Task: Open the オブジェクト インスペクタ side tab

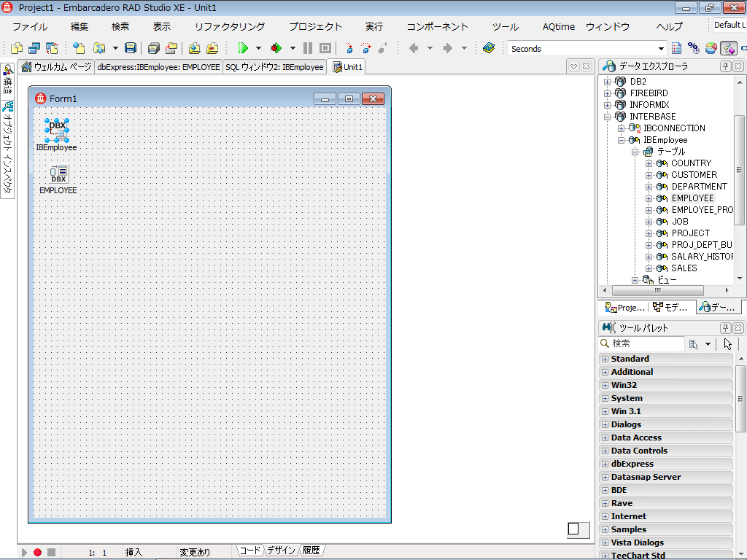Action: pyautogui.click(x=7, y=149)
